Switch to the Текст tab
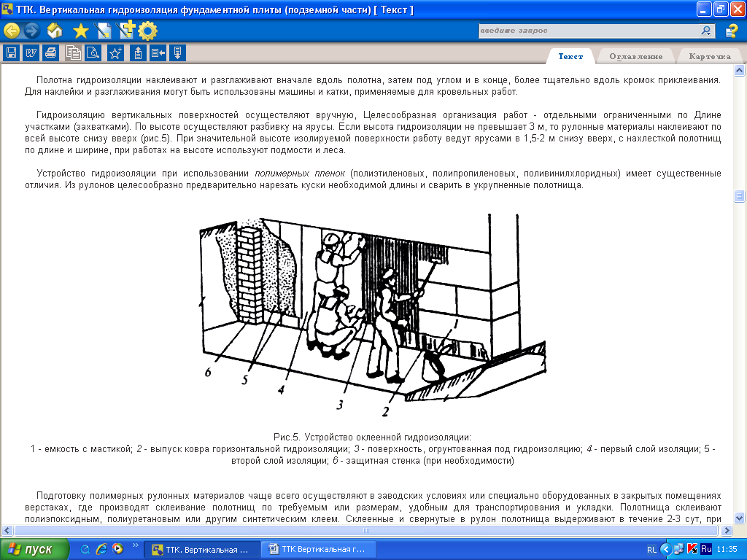The height and width of the screenshot is (560, 747). tap(570, 56)
